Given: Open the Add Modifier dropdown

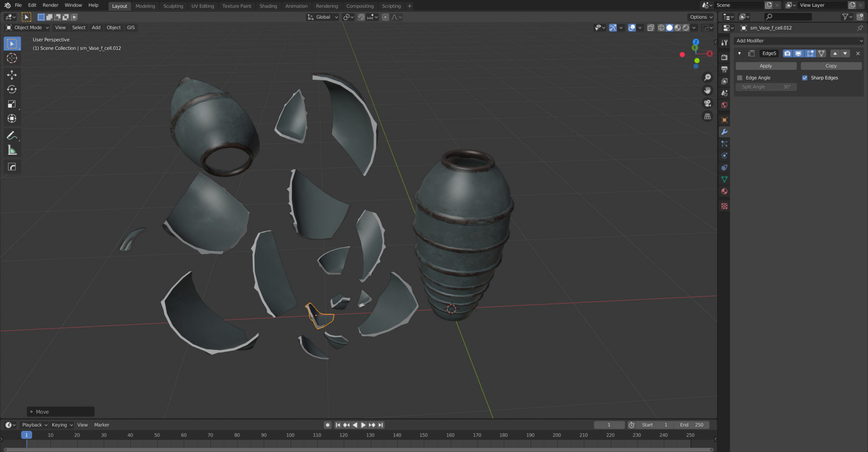Looking at the screenshot, I should point(798,41).
